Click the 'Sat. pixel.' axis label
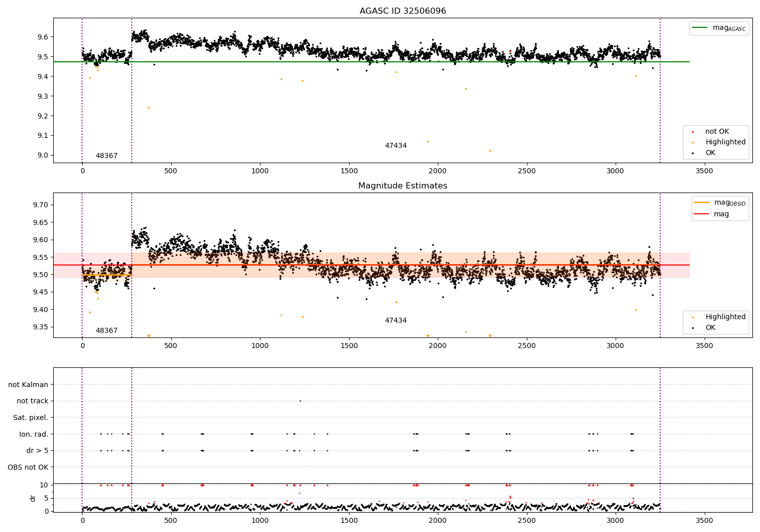 tap(31, 418)
